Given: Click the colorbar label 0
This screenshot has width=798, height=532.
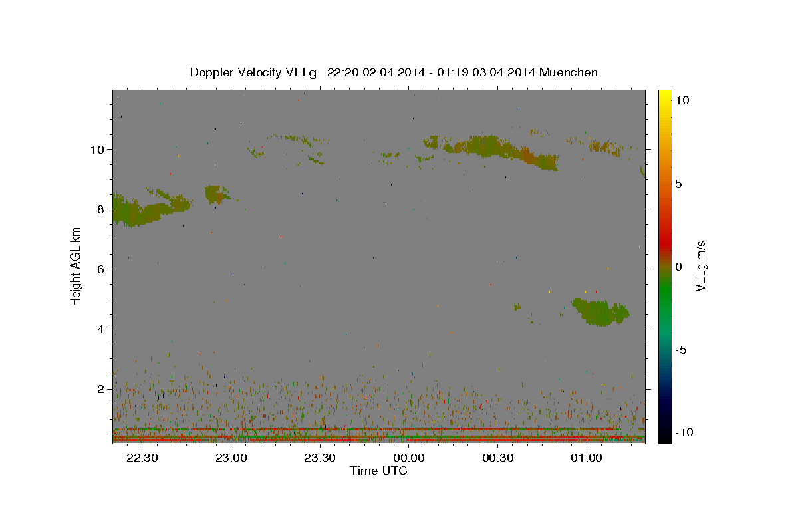Looking at the screenshot, I should [x=678, y=267].
